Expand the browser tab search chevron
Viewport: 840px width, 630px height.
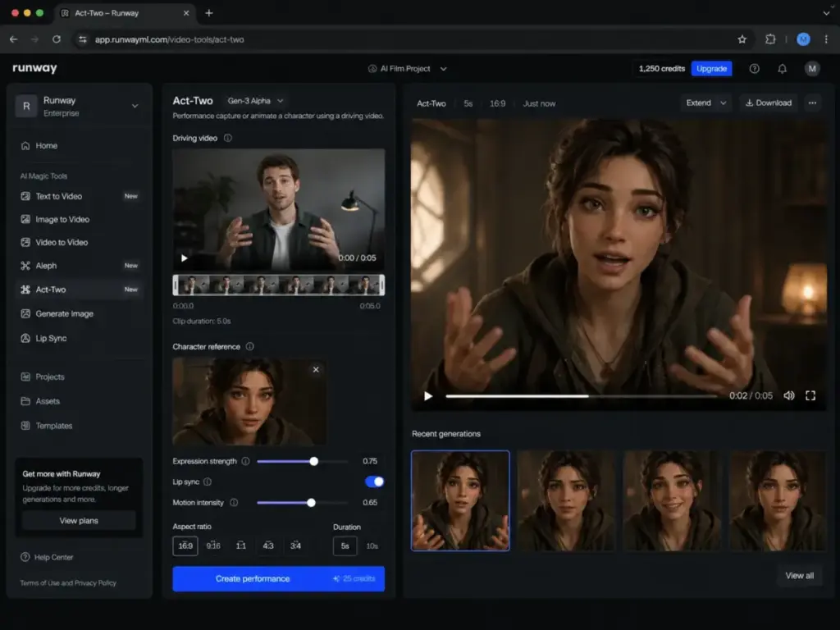coord(826,13)
